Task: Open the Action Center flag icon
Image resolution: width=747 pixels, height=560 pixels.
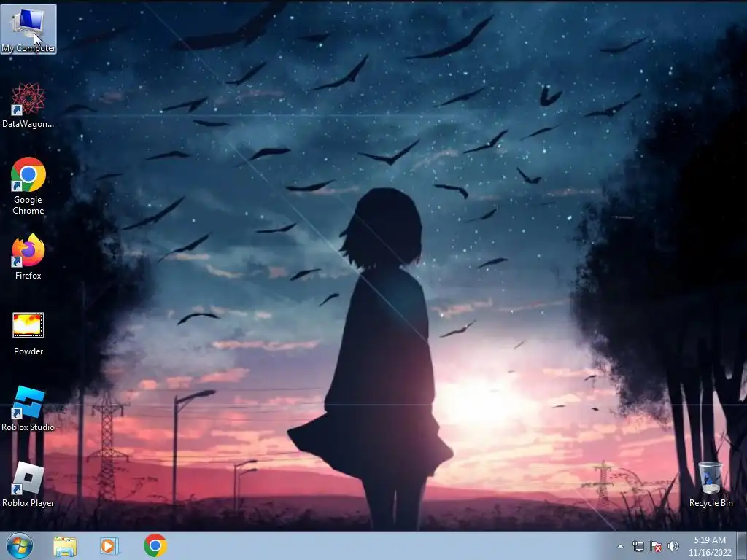Action: 656,546
